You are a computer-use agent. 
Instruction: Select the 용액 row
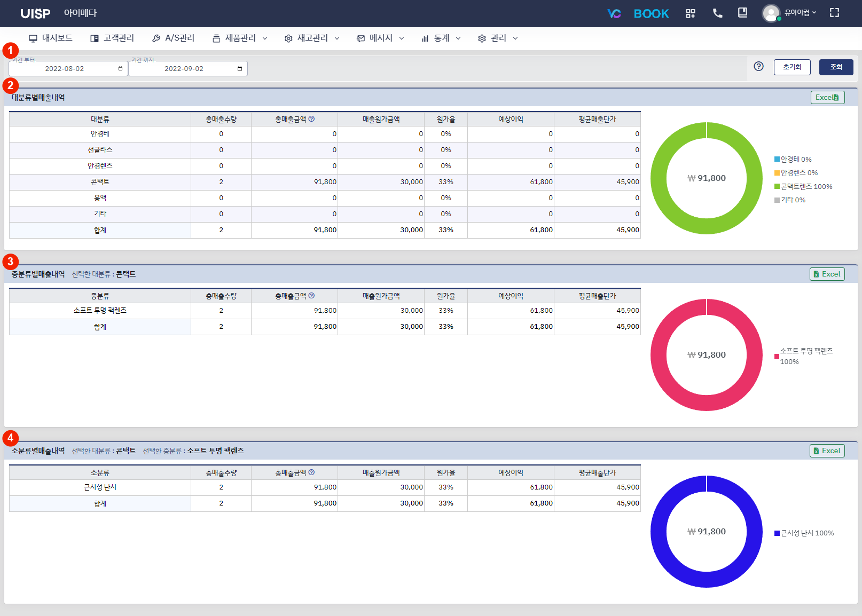325,198
